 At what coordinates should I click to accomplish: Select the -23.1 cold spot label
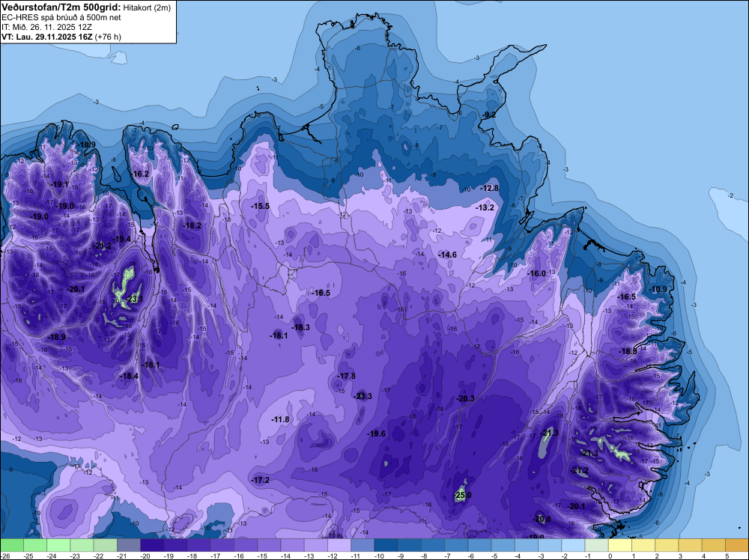coord(134,299)
